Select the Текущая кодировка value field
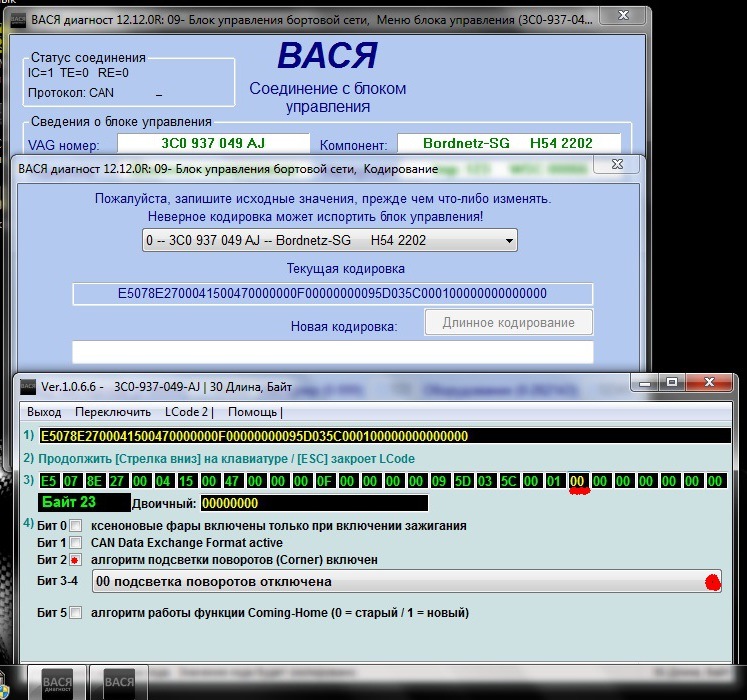This screenshot has height=700, width=747. click(x=333, y=294)
